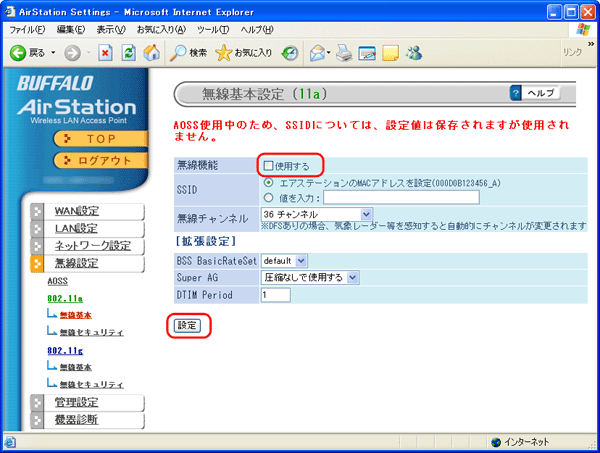The height and width of the screenshot is (453, 600).
Task: Open 無線セキュリティ under 802.11a
Action: [92, 332]
